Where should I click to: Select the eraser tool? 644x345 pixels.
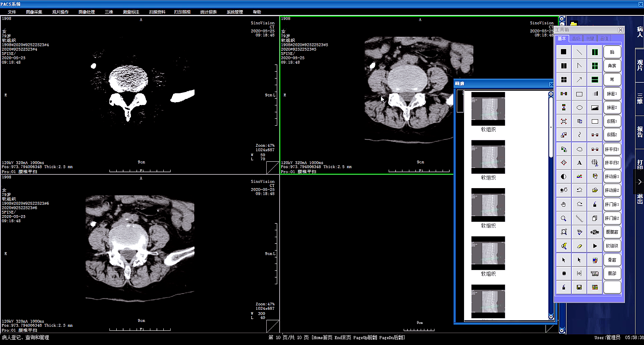pyautogui.click(x=579, y=246)
